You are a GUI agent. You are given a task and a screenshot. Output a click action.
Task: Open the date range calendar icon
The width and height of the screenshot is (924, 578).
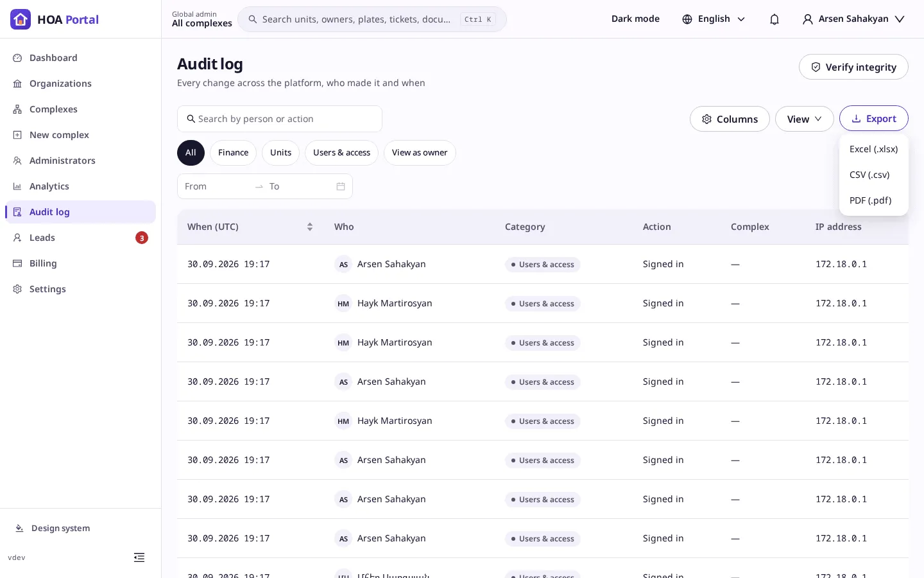(341, 186)
